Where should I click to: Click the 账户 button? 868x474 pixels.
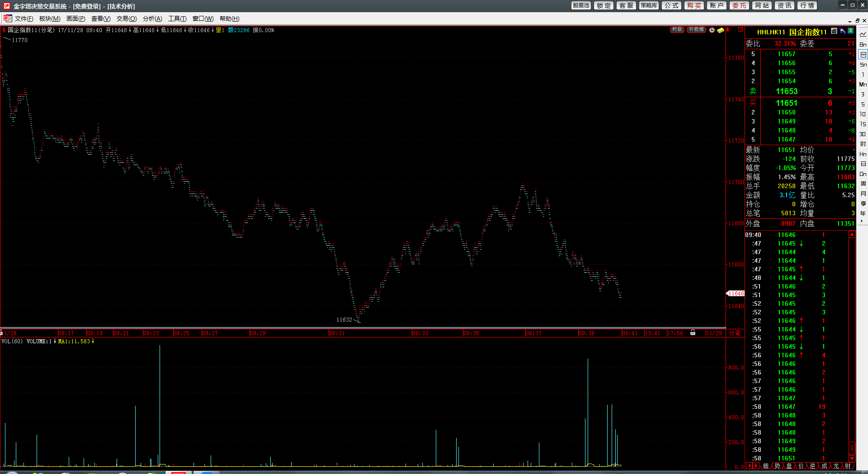[717, 5]
